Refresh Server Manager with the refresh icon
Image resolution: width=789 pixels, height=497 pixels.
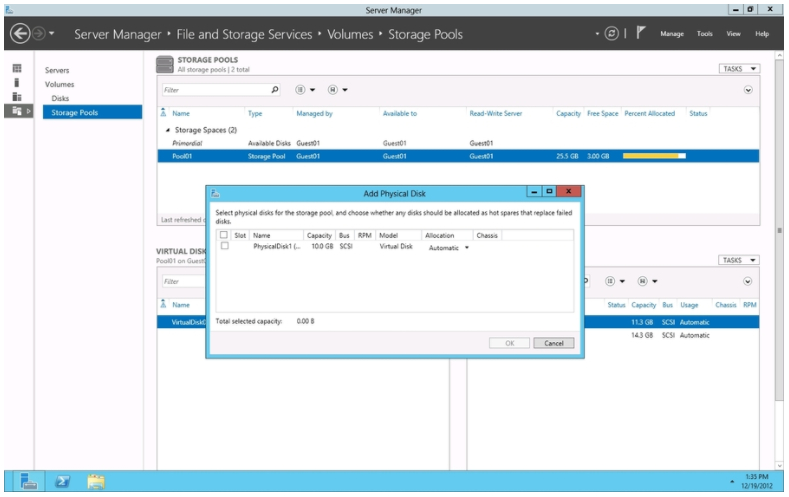[x=611, y=34]
